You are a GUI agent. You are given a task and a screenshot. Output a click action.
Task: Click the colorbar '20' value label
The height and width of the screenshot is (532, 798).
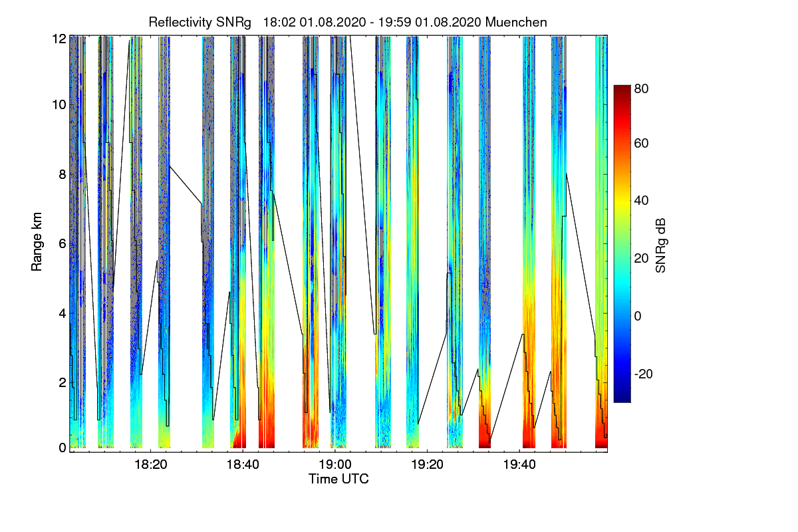[641, 258]
